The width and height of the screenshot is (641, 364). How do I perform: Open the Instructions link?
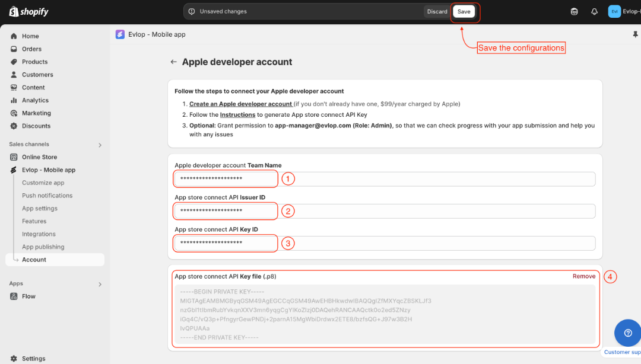(x=237, y=115)
